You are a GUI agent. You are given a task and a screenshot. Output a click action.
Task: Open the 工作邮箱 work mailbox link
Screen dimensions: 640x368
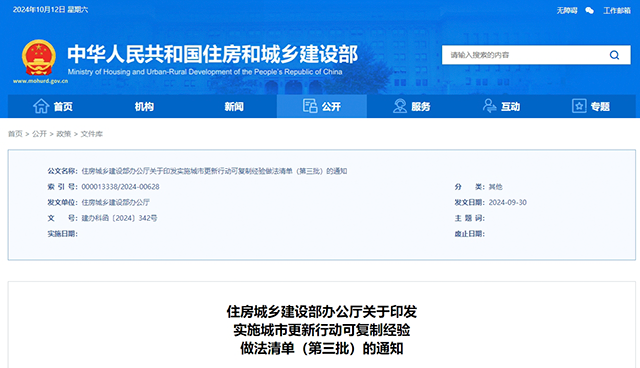point(617,11)
